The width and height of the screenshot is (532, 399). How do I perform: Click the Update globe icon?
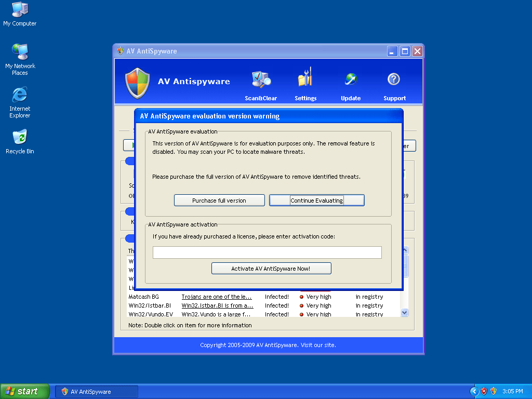point(351,80)
